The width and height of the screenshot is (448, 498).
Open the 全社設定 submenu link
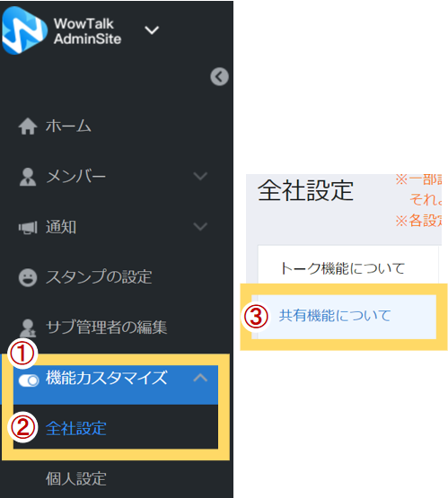point(76,428)
